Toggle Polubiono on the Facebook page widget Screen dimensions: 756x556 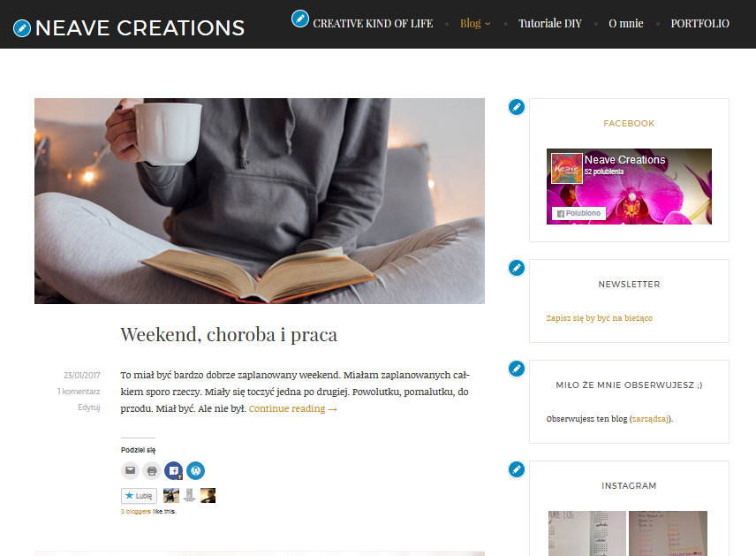coord(578,213)
